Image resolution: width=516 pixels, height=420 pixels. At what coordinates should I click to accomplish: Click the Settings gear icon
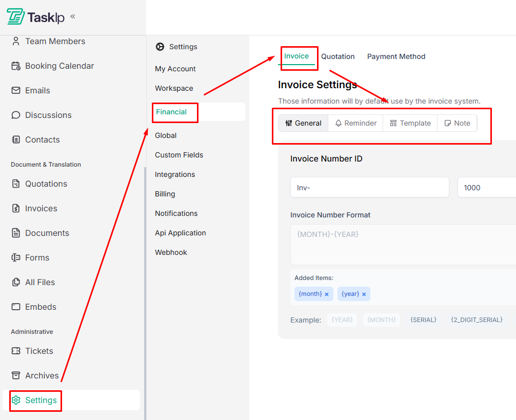pyautogui.click(x=17, y=400)
